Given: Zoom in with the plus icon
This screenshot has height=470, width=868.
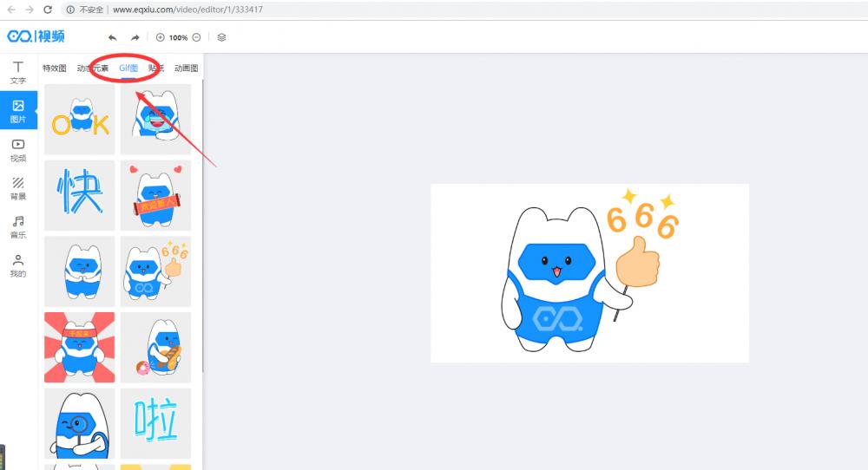Looking at the screenshot, I should coord(160,37).
